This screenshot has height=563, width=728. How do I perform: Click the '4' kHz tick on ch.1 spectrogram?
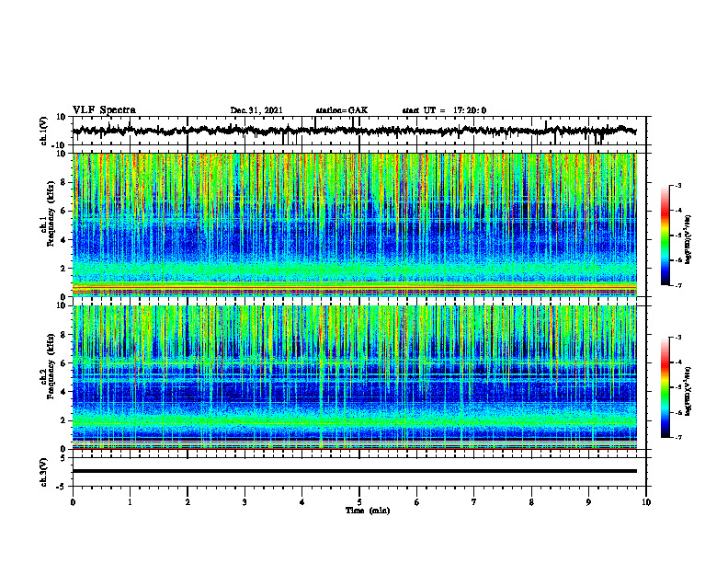pyautogui.click(x=65, y=240)
